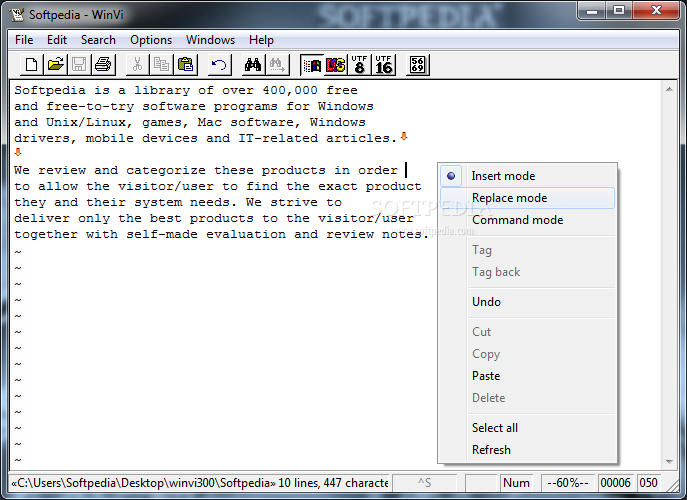Click the Find binoculars toolbar icon
Screen dimensions: 687x500
tap(253, 65)
